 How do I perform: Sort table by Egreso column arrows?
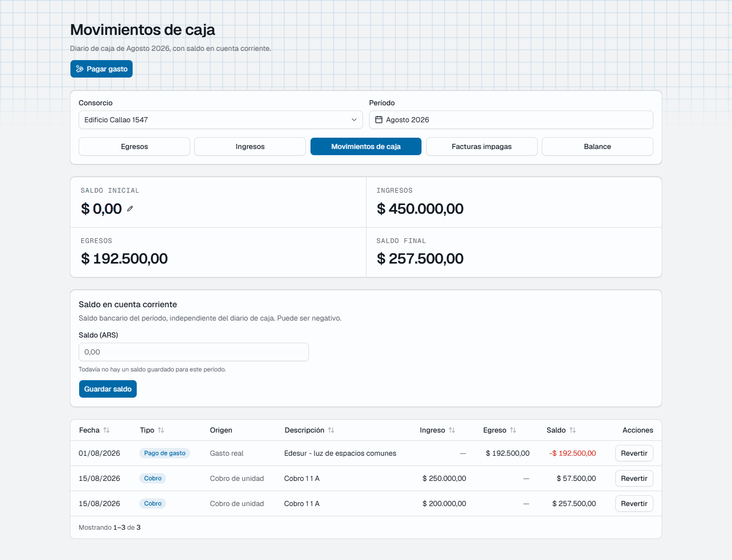coord(513,430)
